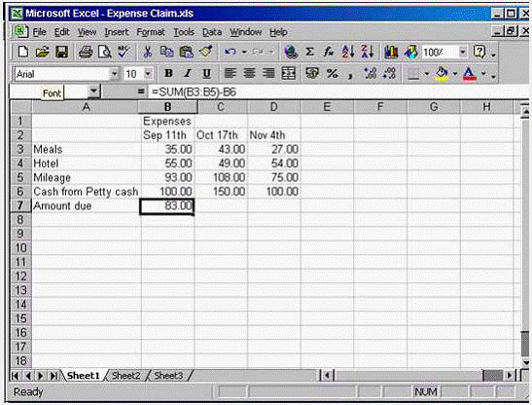532x405 pixels.
Task: Open the Paste Function fx icon
Action: (x=329, y=52)
